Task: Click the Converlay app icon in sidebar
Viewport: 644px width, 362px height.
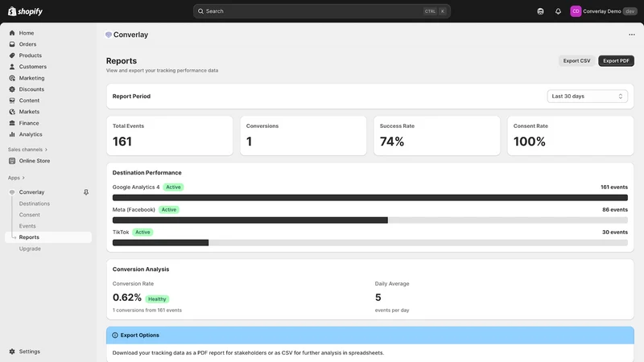Action: point(12,192)
